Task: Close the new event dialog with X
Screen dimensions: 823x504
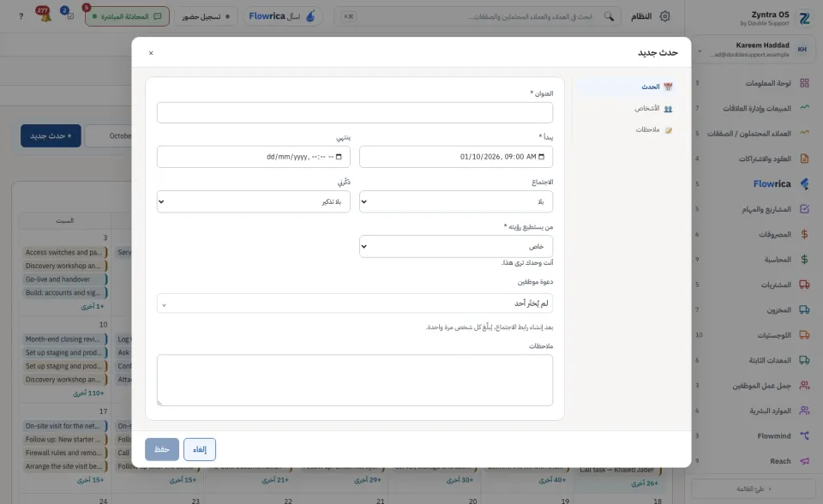Action: coord(151,53)
